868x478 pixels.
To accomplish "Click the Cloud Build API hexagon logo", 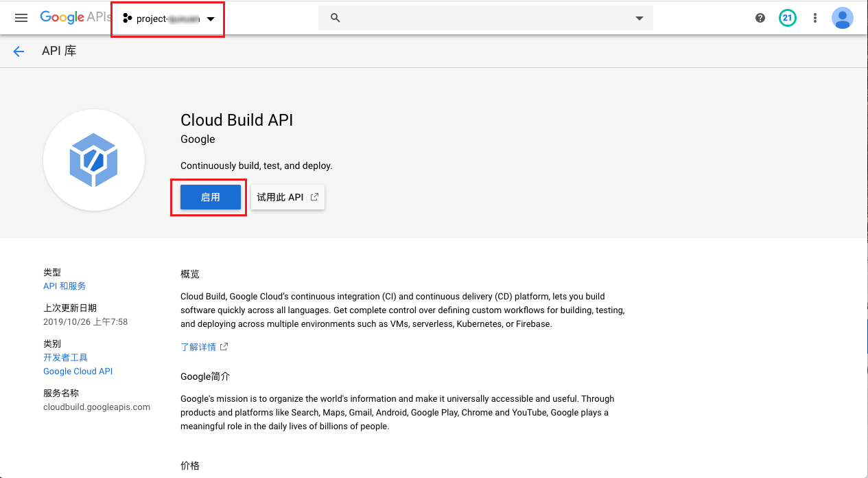I will (x=93, y=160).
